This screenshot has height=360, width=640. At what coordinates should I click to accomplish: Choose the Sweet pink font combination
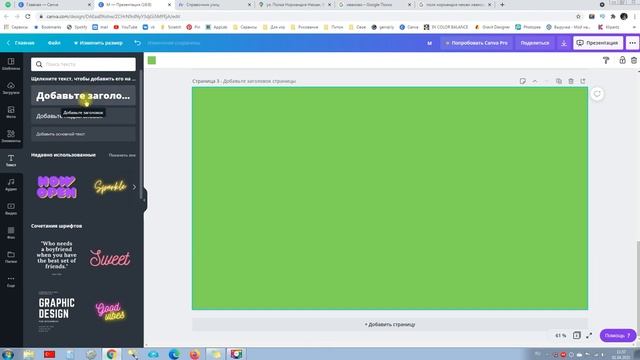[x=110, y=258]
